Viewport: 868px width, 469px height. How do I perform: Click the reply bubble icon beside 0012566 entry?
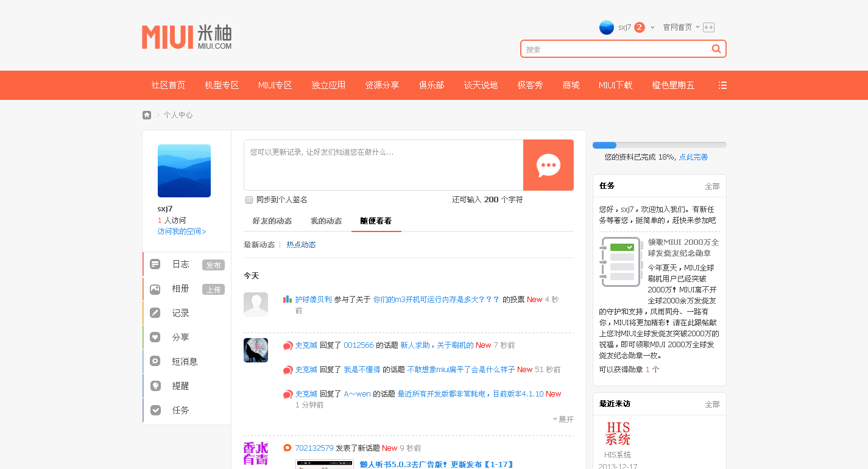pos(288,345)
